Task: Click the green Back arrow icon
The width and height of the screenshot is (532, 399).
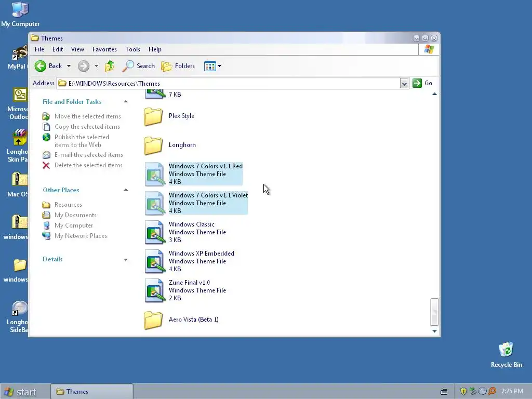Action: (x=41, y=66)
